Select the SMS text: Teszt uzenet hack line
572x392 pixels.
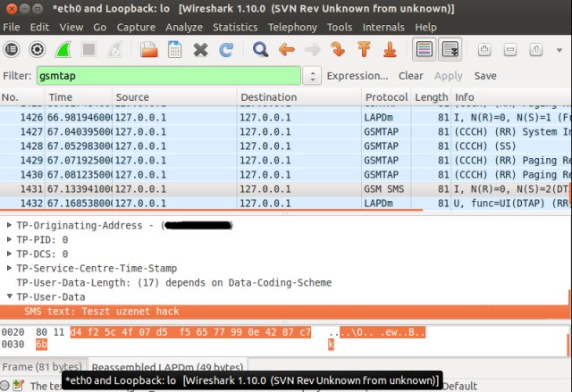(x=284, y=312)
